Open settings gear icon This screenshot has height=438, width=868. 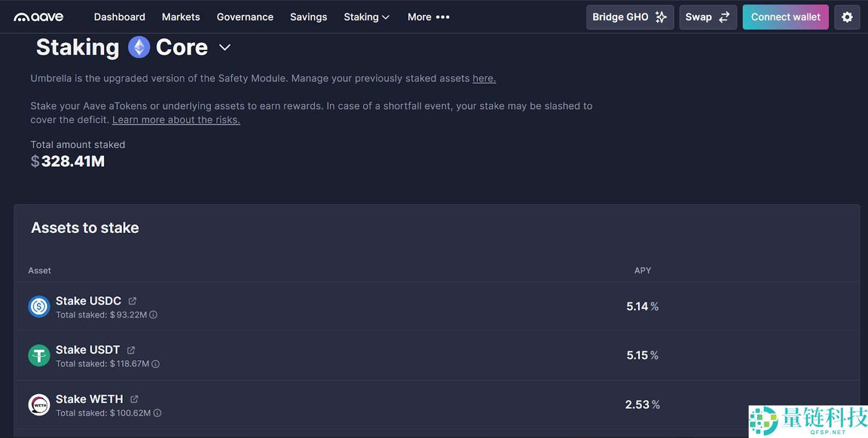(847, 17)
